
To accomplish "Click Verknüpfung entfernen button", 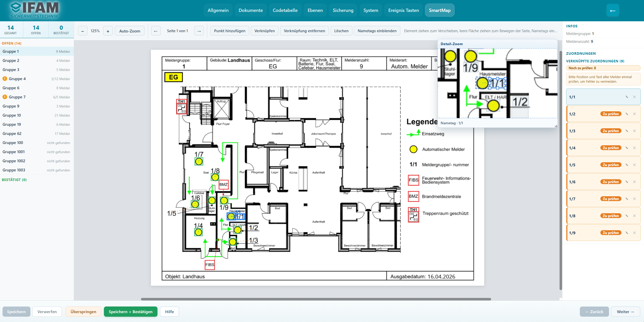I will pos(304,31).
